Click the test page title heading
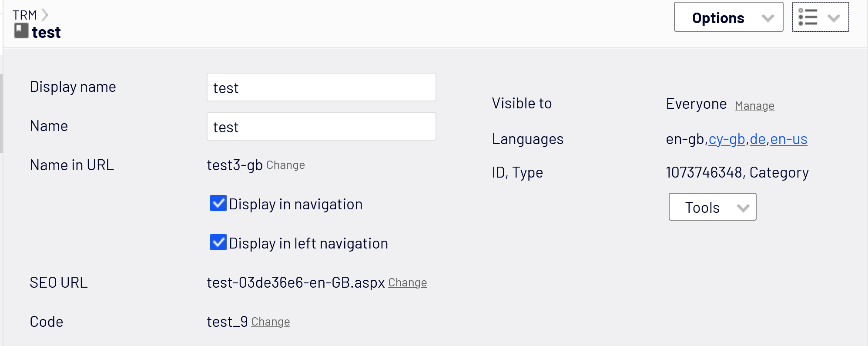The width and height of the screenshot is (868, 346). pos(46,33)
